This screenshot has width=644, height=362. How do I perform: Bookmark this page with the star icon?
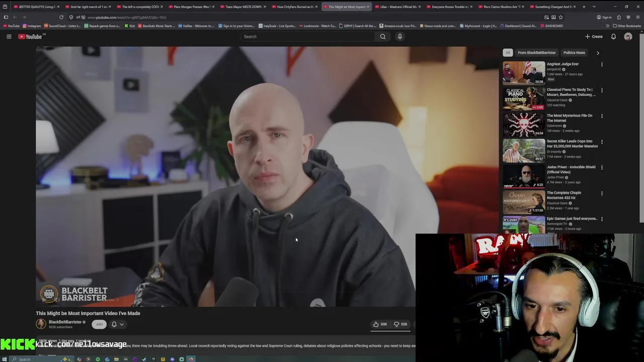point(560,17)
